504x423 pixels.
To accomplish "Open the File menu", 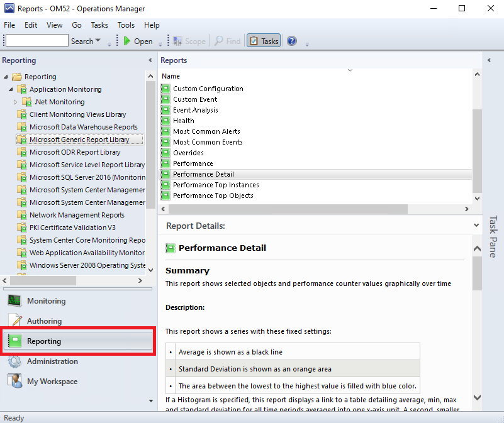I will click(9, 25).
